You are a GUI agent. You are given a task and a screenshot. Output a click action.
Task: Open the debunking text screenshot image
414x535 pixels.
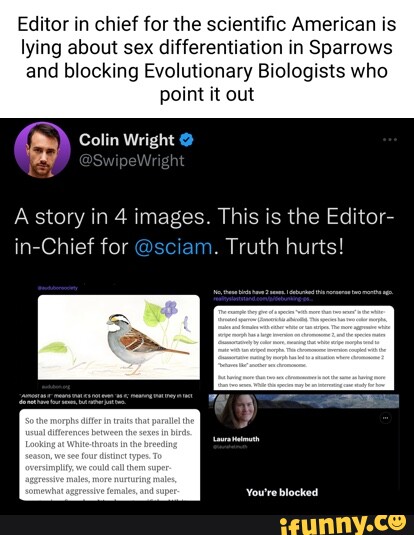pyautogui.click(x=304, y=348)
